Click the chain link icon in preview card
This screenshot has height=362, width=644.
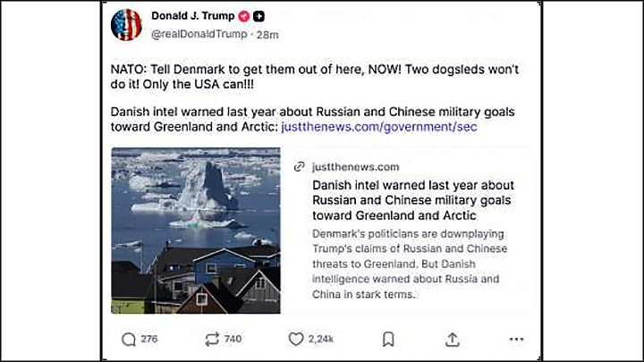300,167
